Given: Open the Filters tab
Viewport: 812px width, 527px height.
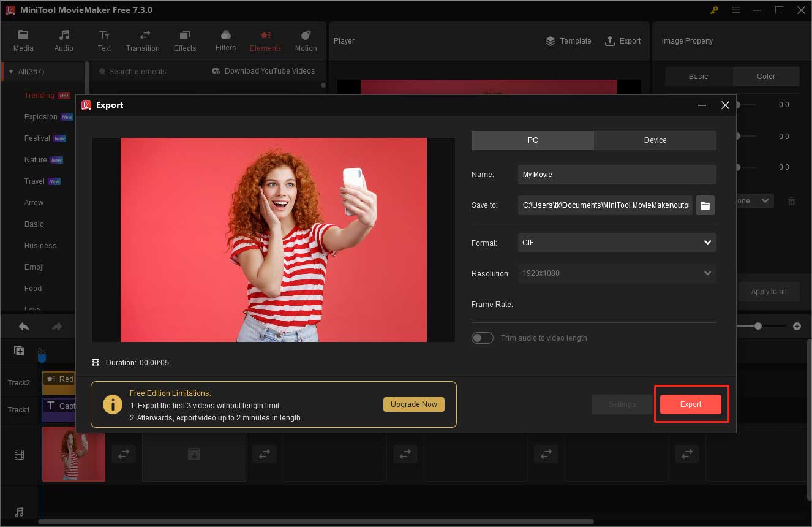Looking at the screenshot, I should pos(225,40).
